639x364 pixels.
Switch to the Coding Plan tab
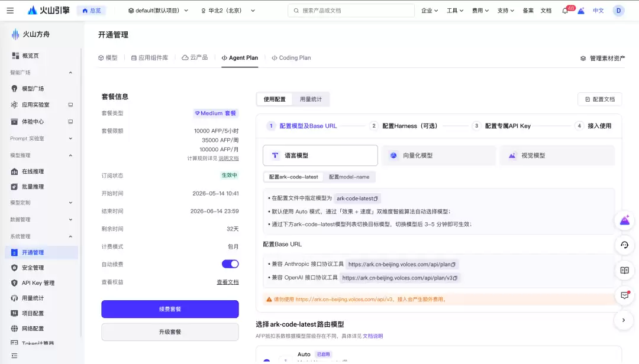291,58
